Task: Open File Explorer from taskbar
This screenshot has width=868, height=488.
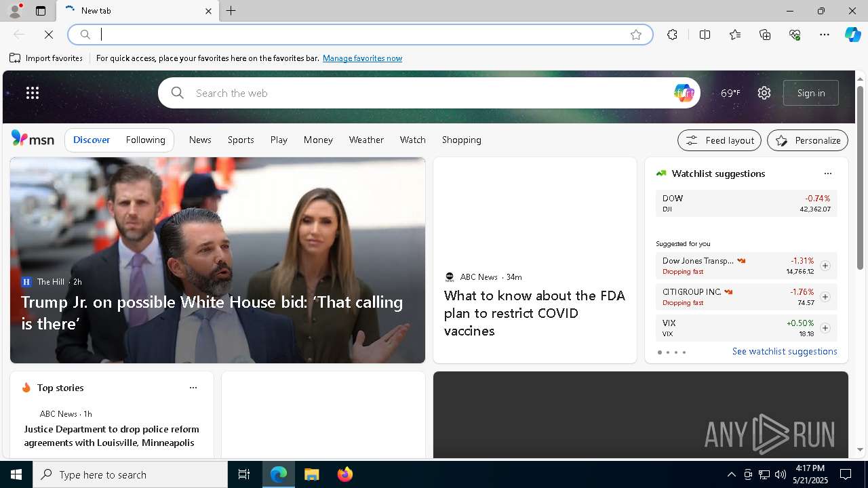Action: pyautogui.click(x=312, y=474)
